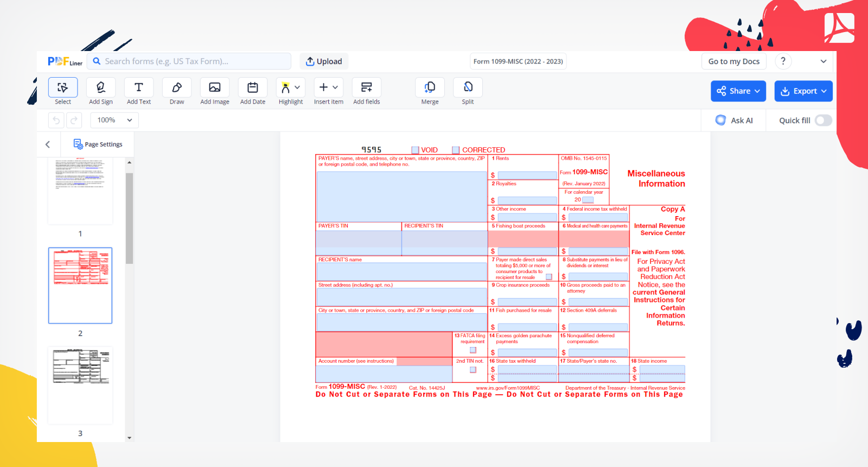
Task: Open the Share dropdown arrow
Action: (757, 91)
